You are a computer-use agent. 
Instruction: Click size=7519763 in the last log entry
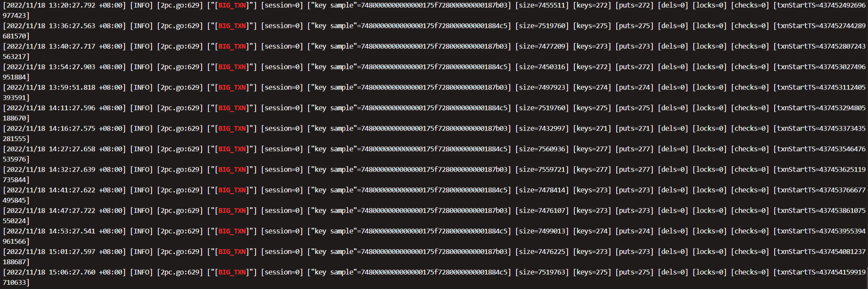coord(542,272)
